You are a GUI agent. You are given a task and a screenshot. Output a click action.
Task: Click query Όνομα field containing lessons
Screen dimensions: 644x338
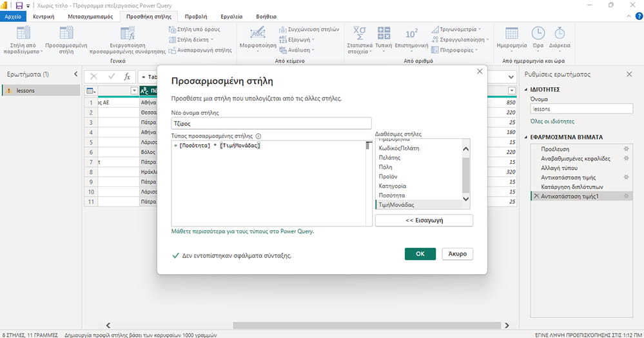click(581, 108)
